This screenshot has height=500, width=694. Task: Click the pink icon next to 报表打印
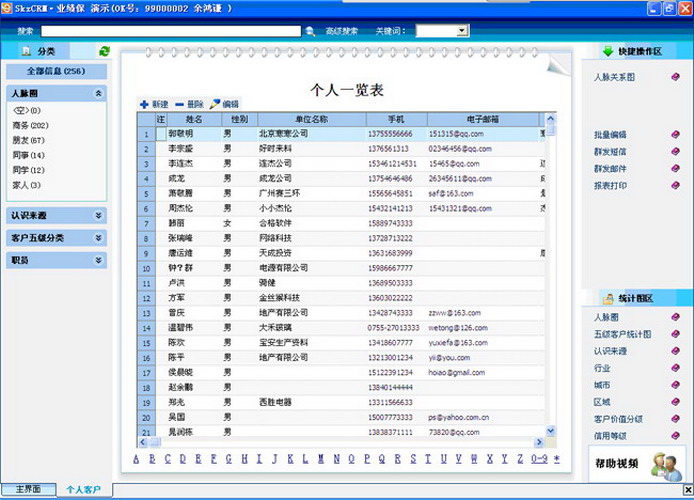[x=675, y=185]
